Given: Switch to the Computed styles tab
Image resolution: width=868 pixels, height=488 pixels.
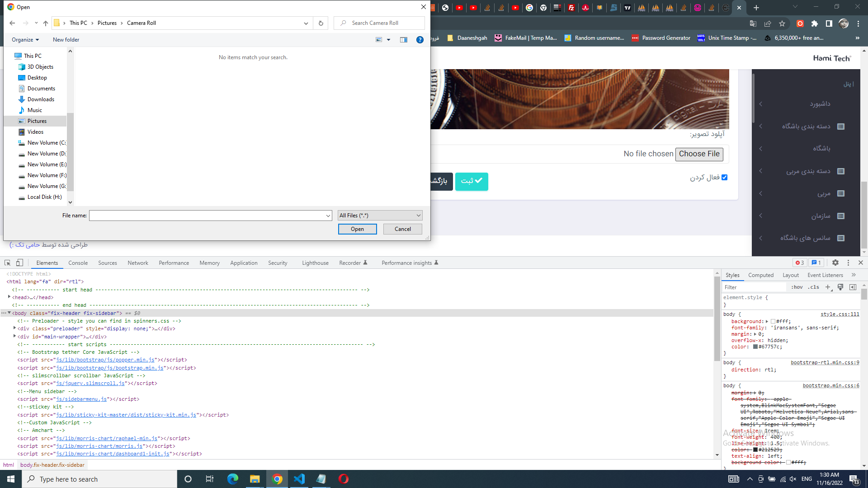Looking at the screenshot, I should [x=761, y=275].
